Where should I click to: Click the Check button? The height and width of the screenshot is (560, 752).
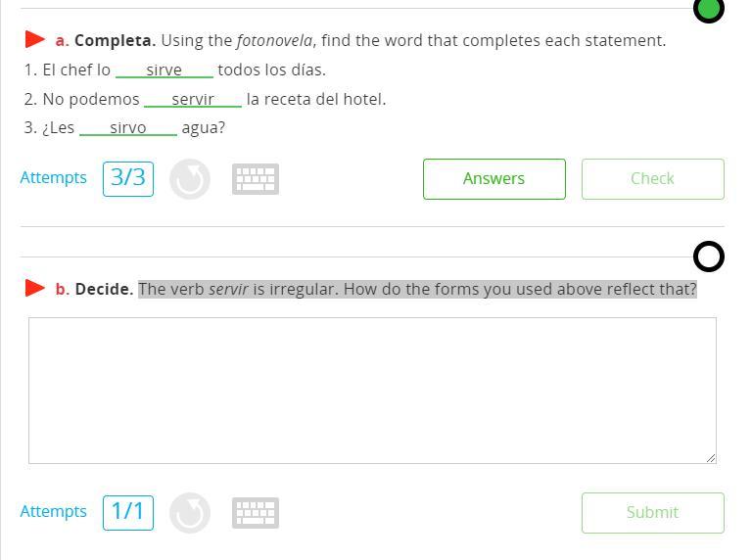pos(653,179)
